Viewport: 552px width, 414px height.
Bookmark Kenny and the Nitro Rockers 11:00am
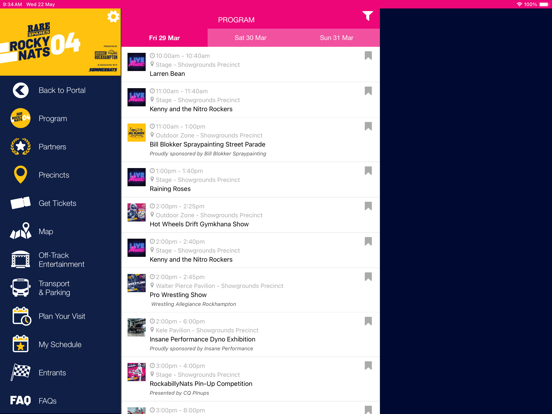pyautogui.click(x=368, y=91)
